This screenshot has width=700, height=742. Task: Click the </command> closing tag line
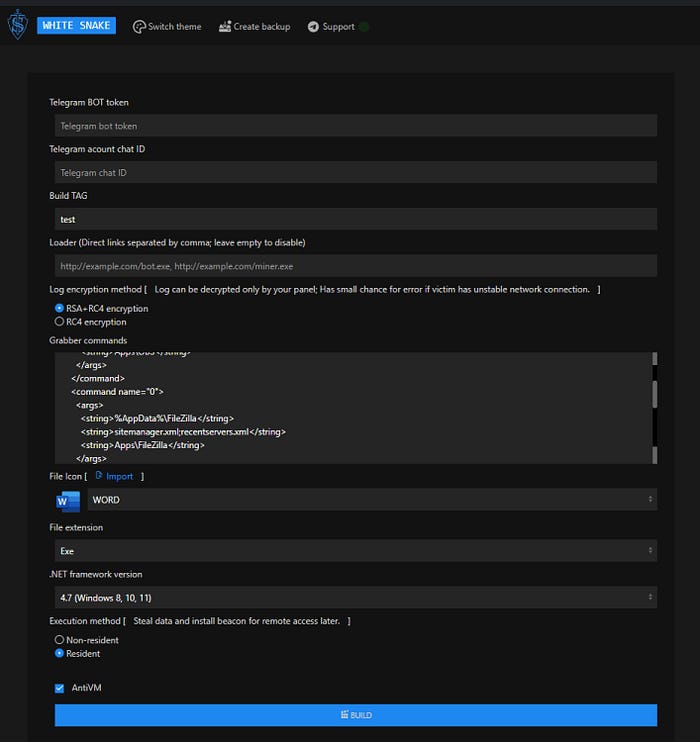[98, 379]
